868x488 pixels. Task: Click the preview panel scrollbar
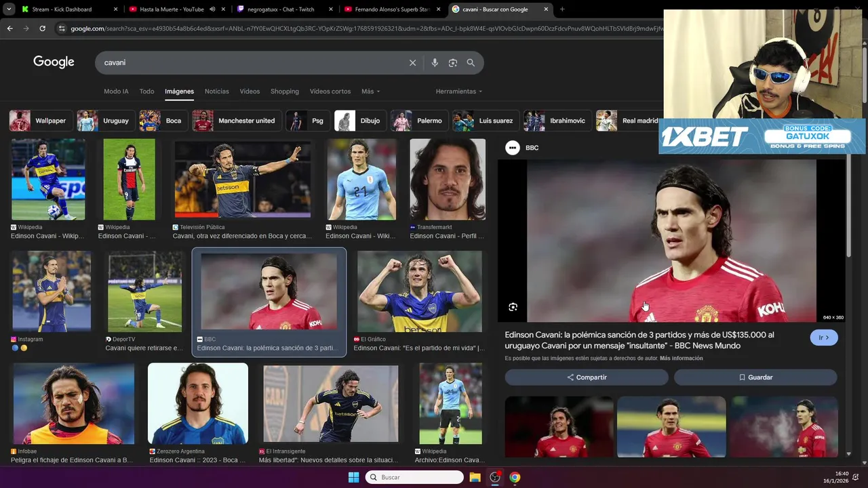(848, 207)
